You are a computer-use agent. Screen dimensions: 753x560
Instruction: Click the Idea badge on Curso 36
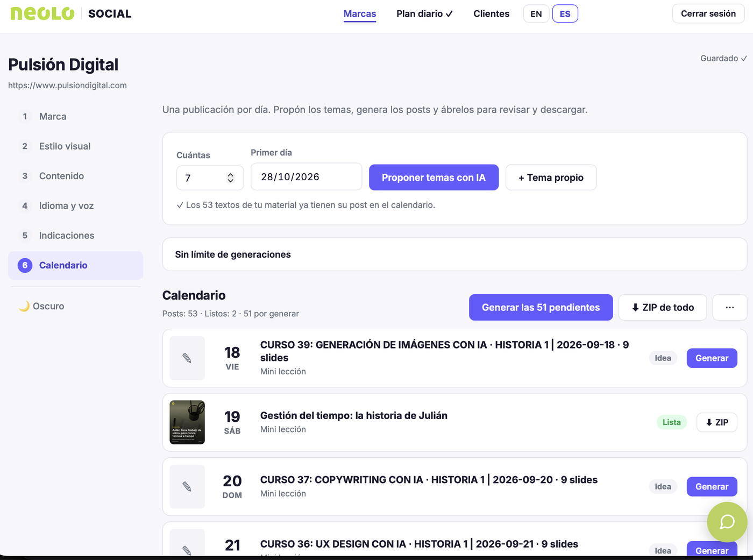(663, 550)
